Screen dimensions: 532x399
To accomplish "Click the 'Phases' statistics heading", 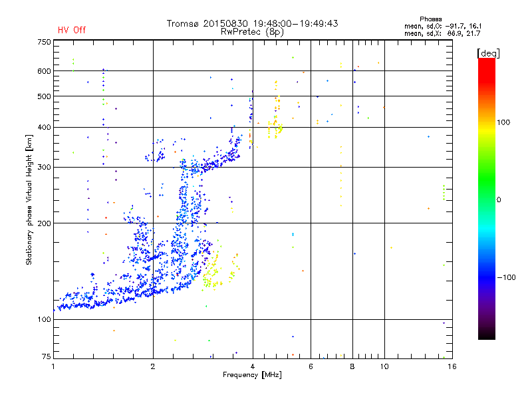I will (x=430, y=19).
